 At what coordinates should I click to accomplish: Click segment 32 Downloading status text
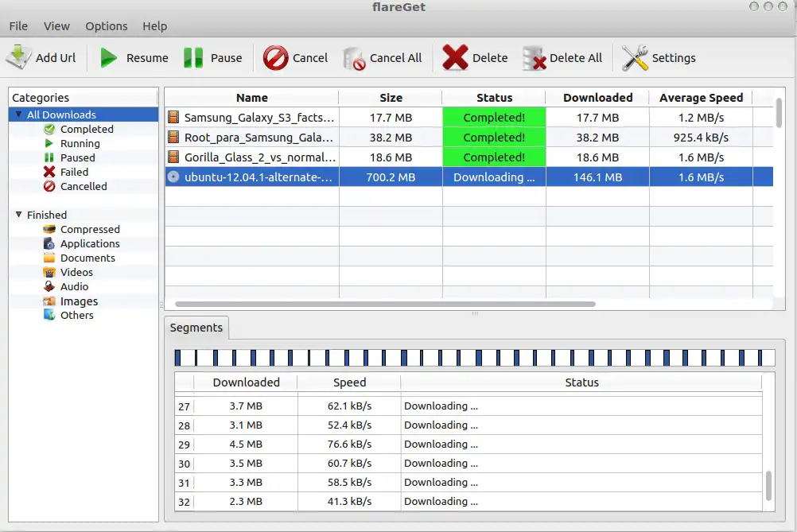441,501
